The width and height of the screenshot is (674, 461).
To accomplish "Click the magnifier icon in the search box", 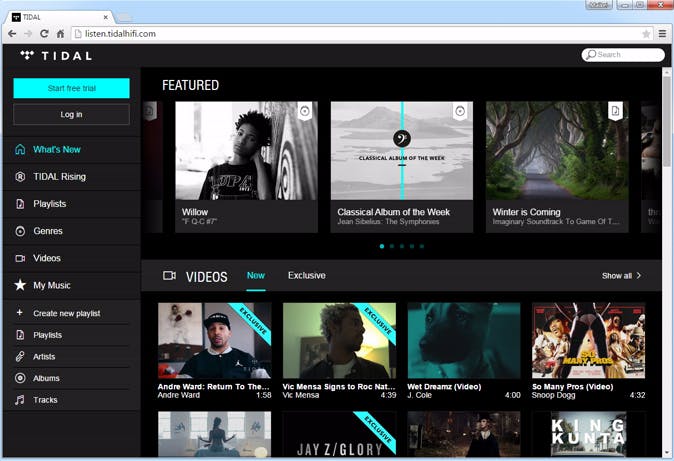I will click(x=591, y=55).
